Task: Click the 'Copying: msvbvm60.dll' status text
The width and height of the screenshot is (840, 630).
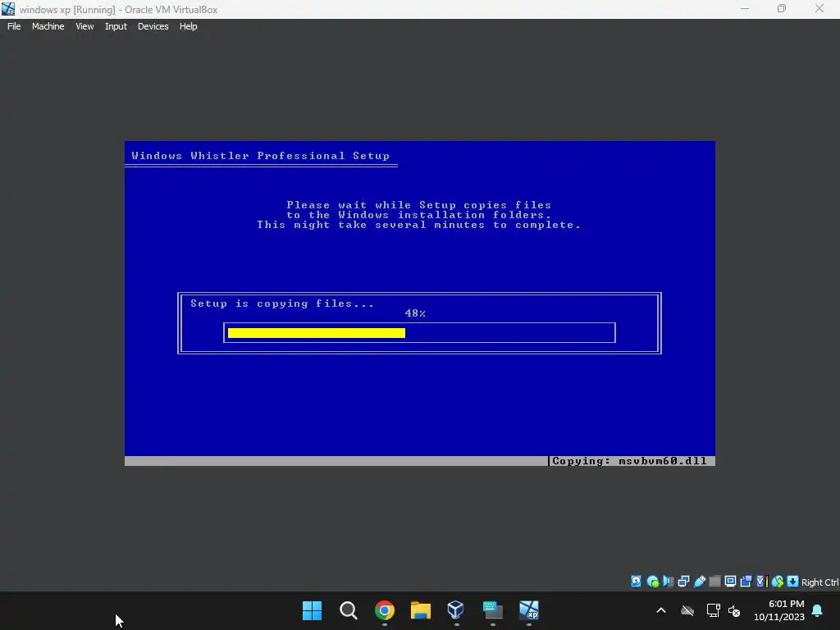Action: 629,461
